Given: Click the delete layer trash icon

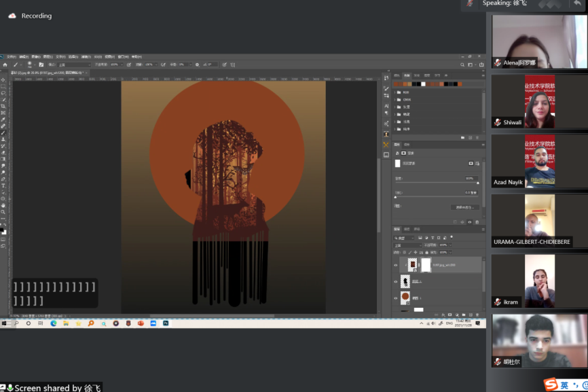Looking at the screenshot, I should pos(478,315).
